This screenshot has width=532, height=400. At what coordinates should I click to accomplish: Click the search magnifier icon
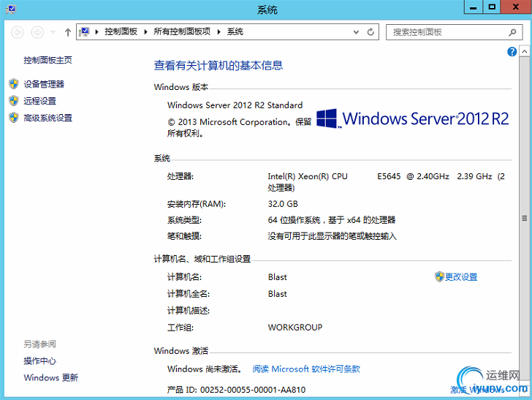click(512, 32)
